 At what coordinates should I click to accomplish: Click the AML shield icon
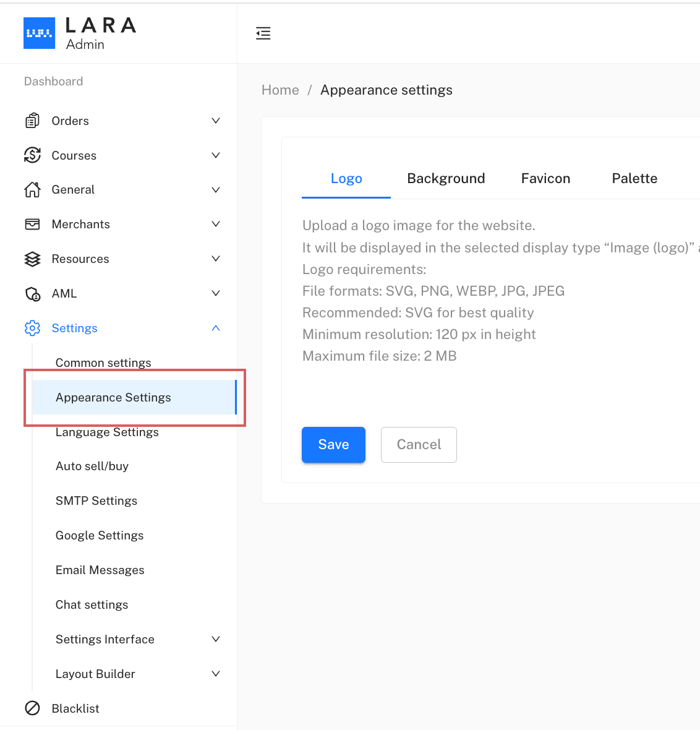click(32, 294)
